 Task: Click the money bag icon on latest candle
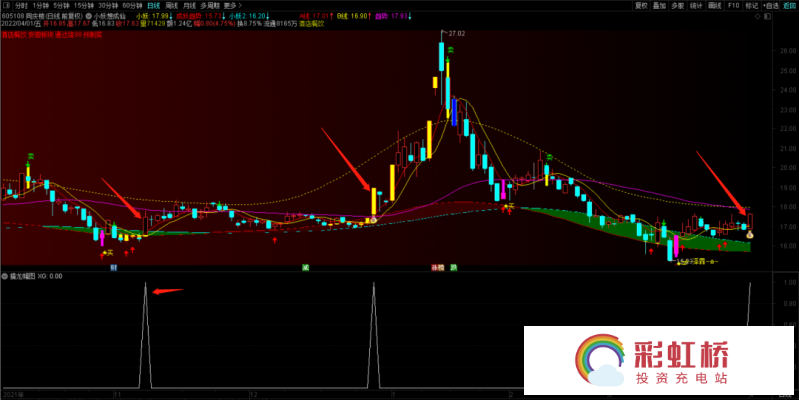[750, 235]
